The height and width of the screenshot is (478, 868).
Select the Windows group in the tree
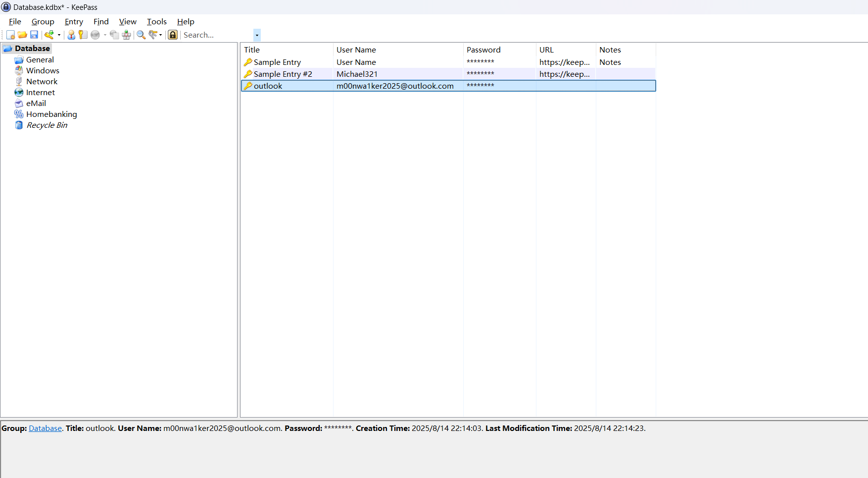(x=43, y=70)
